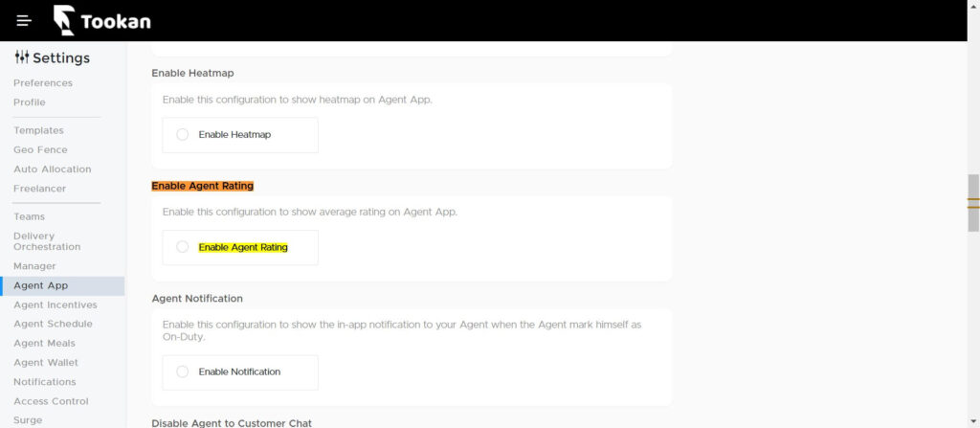The image size is (980, 428).
Task: Open Surge settings
Action: click(x=28, y=420)
